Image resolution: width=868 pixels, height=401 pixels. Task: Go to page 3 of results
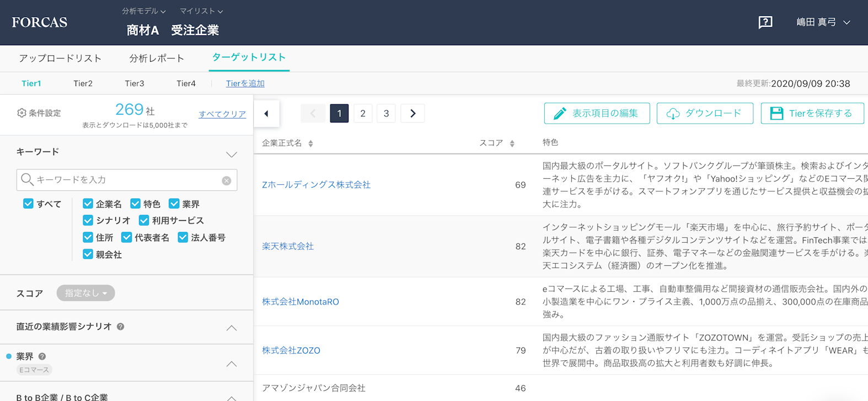coord(386,114)
